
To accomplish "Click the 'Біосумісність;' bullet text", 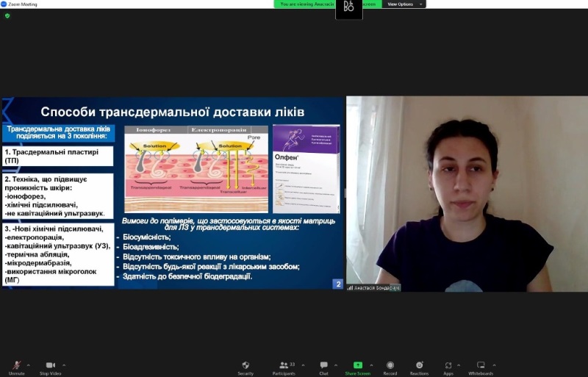I will click(146, 237).
